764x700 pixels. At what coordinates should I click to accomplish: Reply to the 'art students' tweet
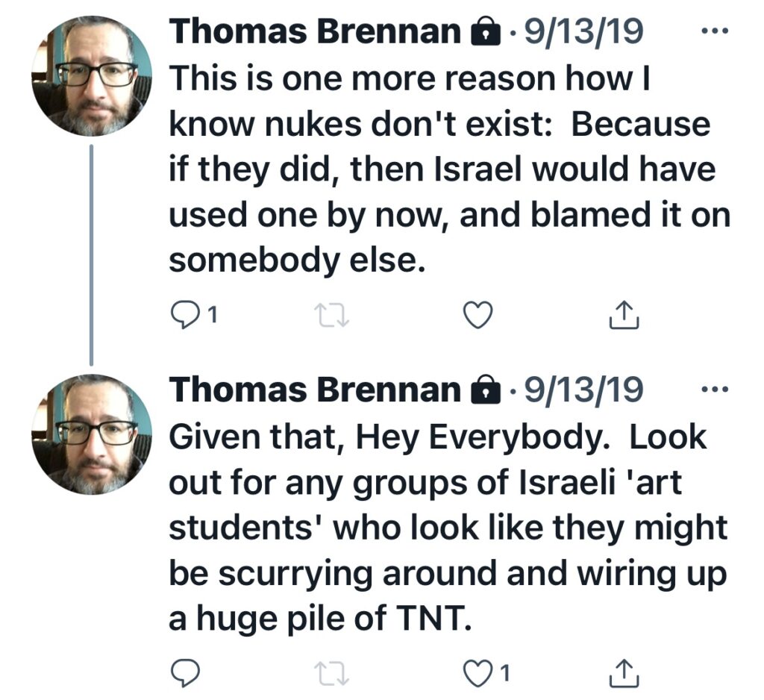tap(184, 674)
